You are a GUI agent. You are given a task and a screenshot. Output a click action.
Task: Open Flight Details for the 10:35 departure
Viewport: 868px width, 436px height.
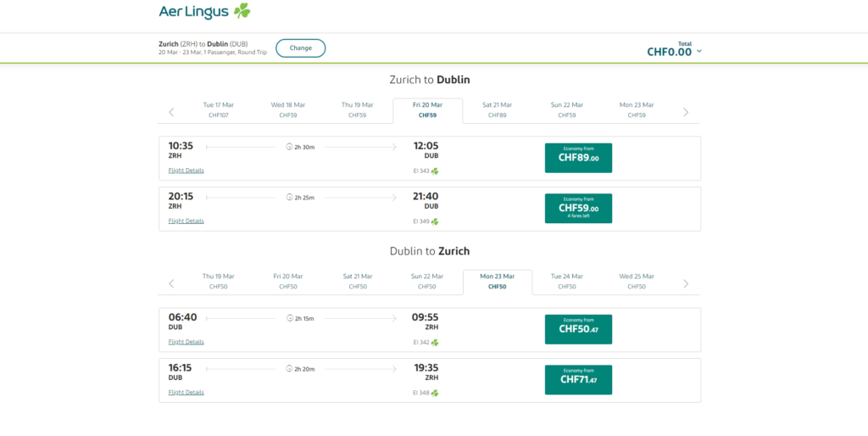point(186,170)
